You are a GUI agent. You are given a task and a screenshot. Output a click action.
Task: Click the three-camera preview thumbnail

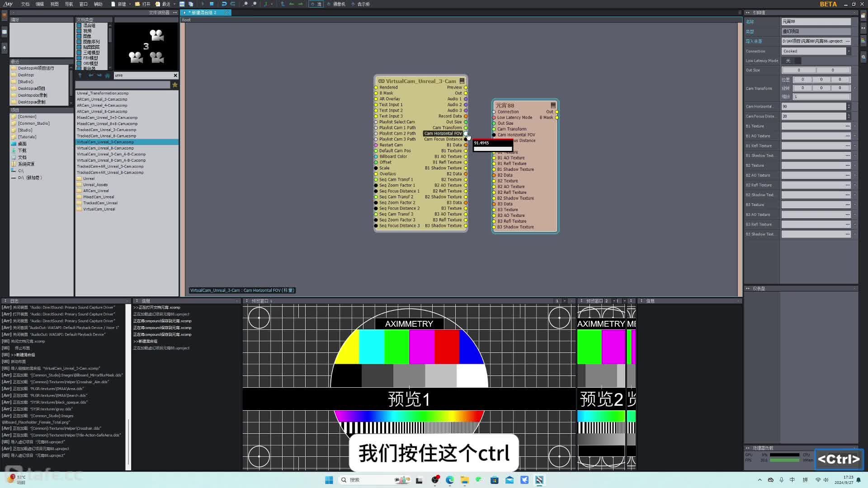point(146,46)
